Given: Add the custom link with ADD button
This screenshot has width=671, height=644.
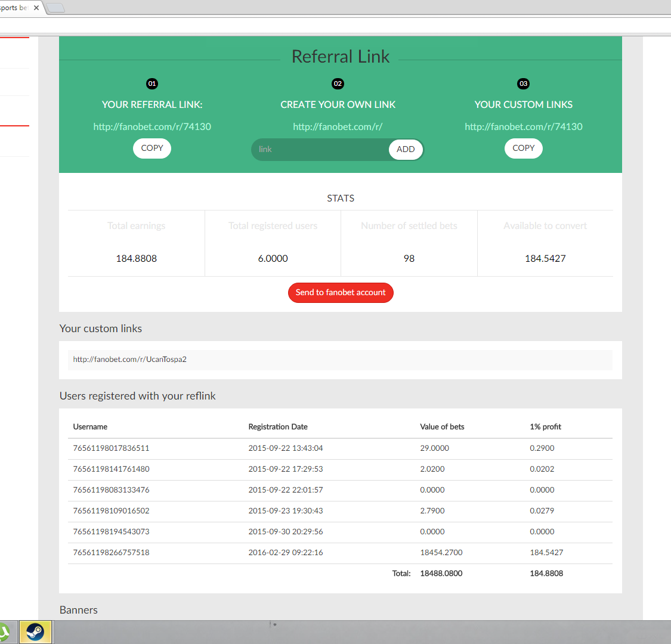Looking at the screenshot, I should 406,149.
